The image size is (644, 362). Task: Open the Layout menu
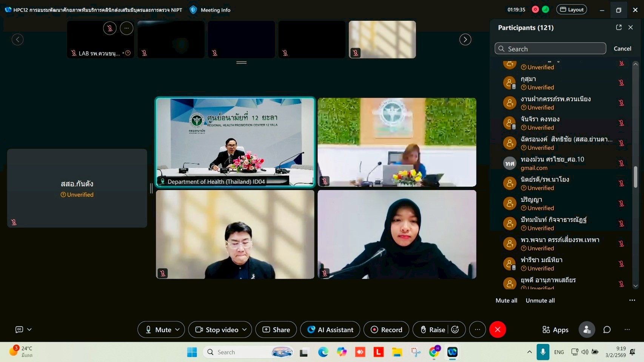pos(572,10)
